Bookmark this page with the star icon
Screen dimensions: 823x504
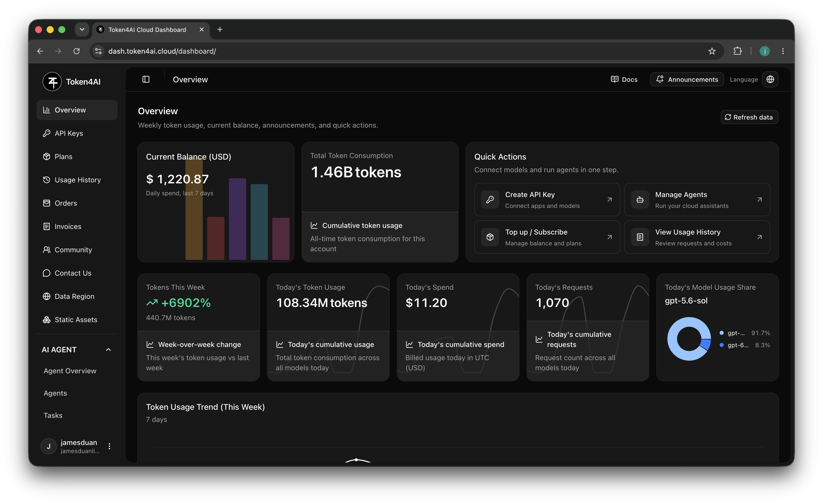(x=712, y=51)
